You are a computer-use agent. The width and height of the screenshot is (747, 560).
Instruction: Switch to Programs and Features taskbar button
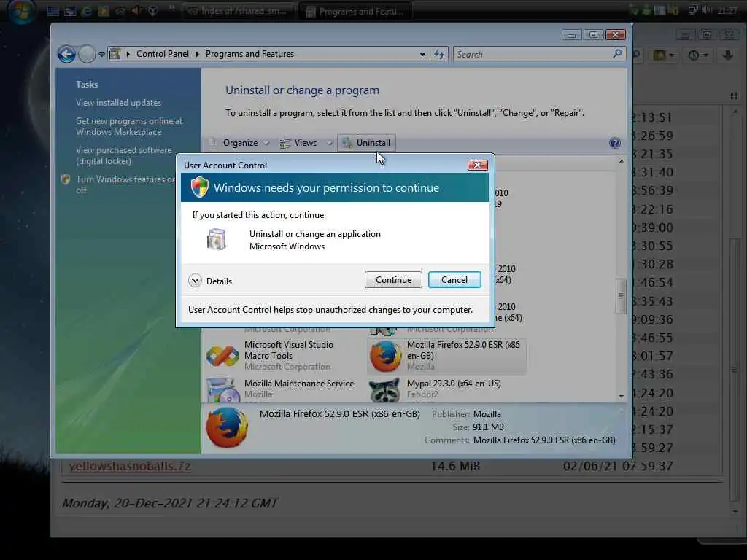tap(355, 12)
